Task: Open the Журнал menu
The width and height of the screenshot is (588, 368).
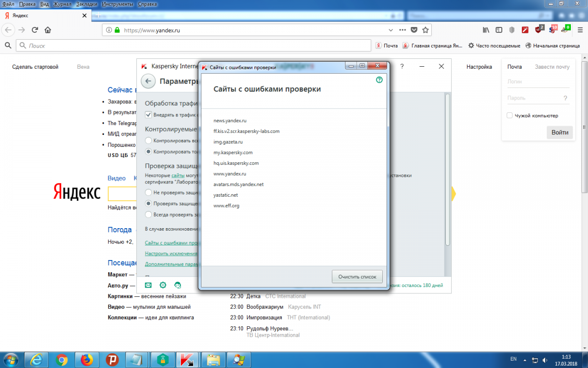Action: (x=61, y=4)
